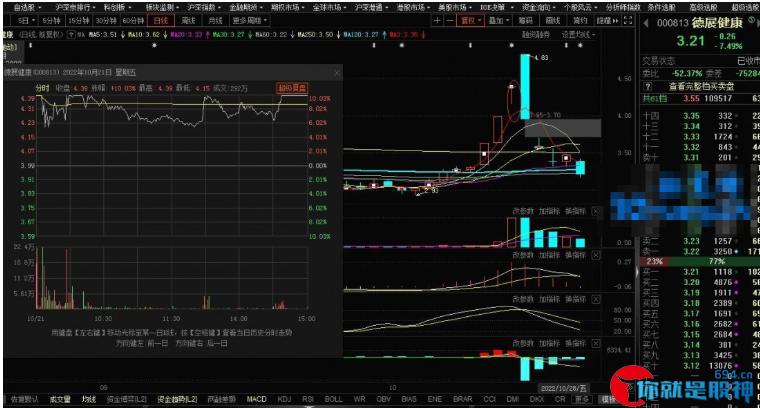
Task: Open the 板块监测 dropdown menu
Action: click(162, 7)
